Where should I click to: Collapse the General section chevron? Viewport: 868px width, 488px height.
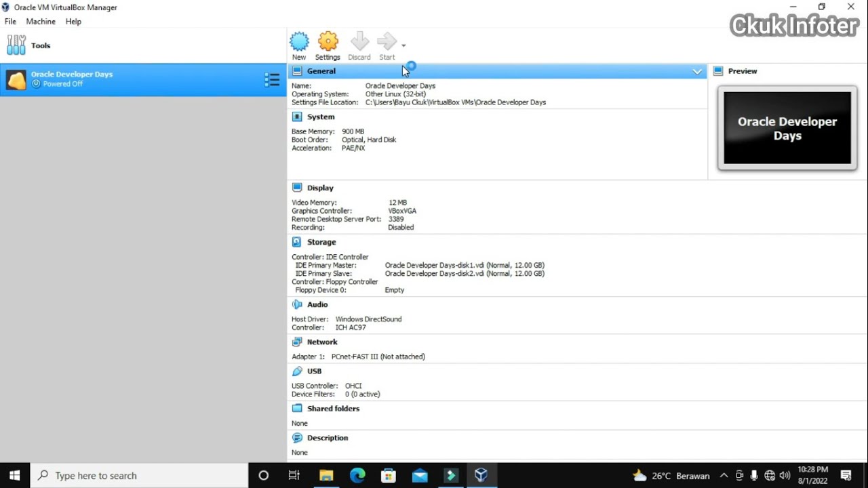click(x=697, y=71)
